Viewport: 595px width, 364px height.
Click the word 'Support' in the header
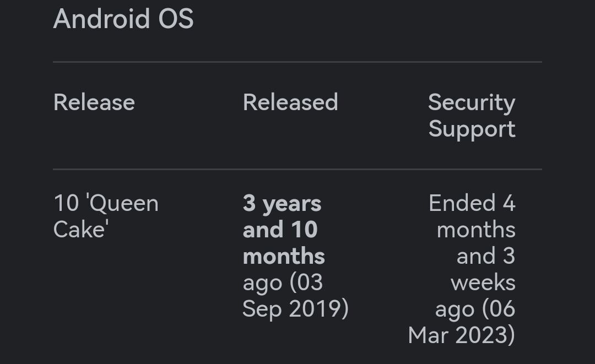tap(472, 129)
